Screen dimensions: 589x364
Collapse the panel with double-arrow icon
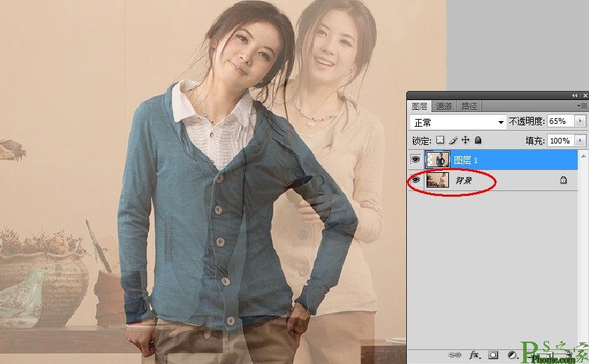(574, 96)
